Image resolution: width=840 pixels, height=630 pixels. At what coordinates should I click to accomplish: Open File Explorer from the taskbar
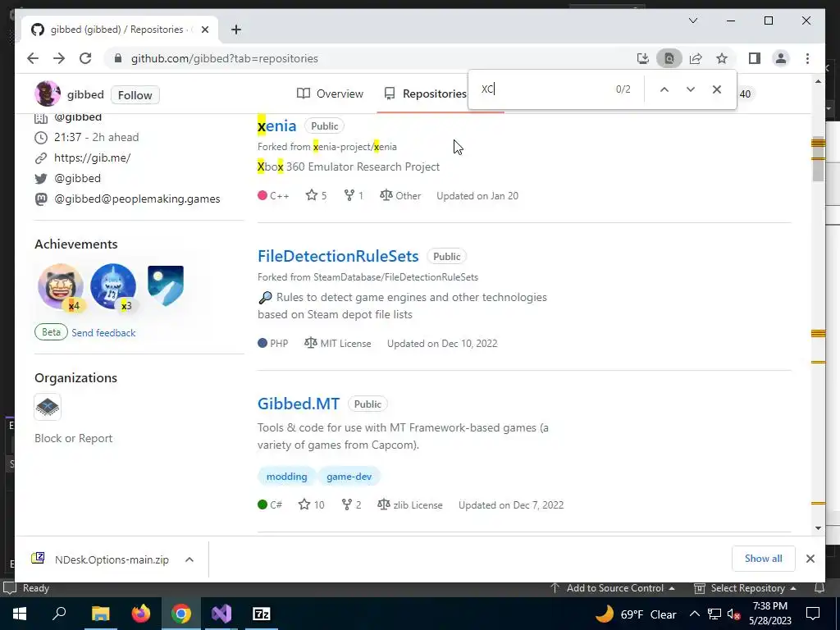[x=101, y=614]
